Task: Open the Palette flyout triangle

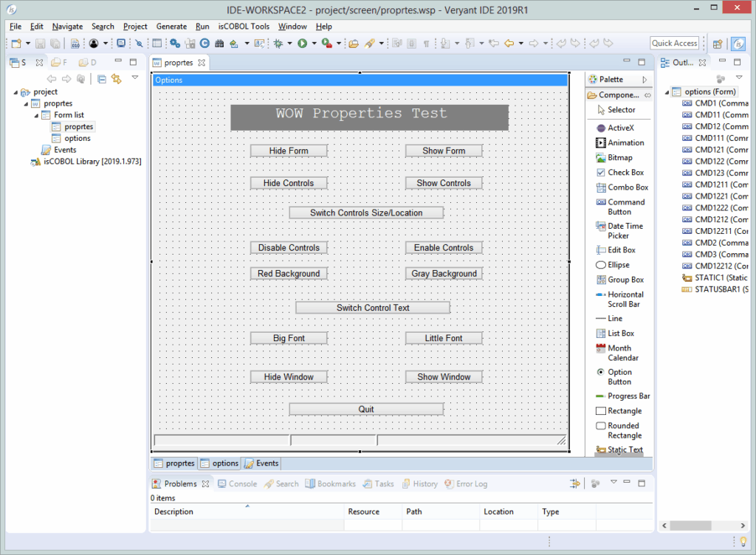Action: coord(645,80)
